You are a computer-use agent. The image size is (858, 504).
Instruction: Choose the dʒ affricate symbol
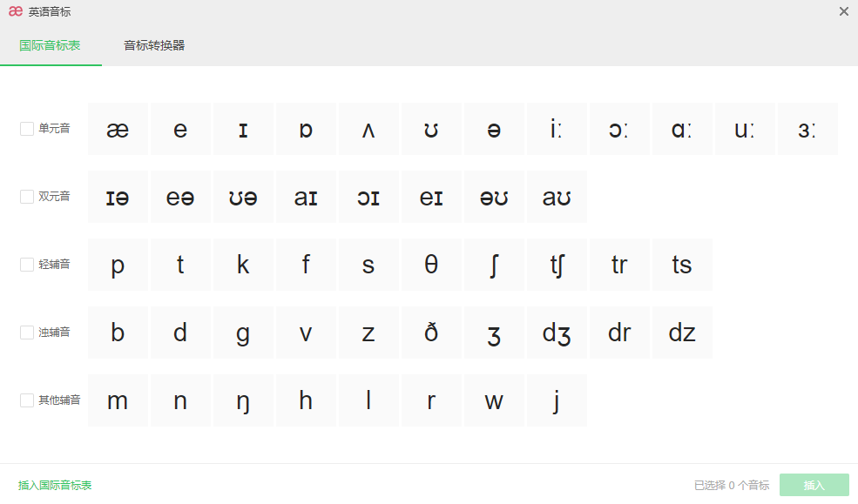click(557, 333)
